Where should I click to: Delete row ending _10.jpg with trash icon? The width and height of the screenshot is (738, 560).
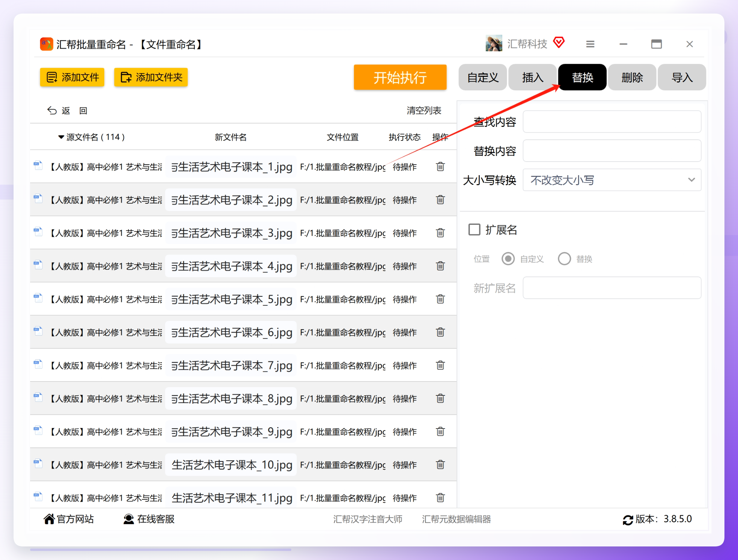point(440,465)
